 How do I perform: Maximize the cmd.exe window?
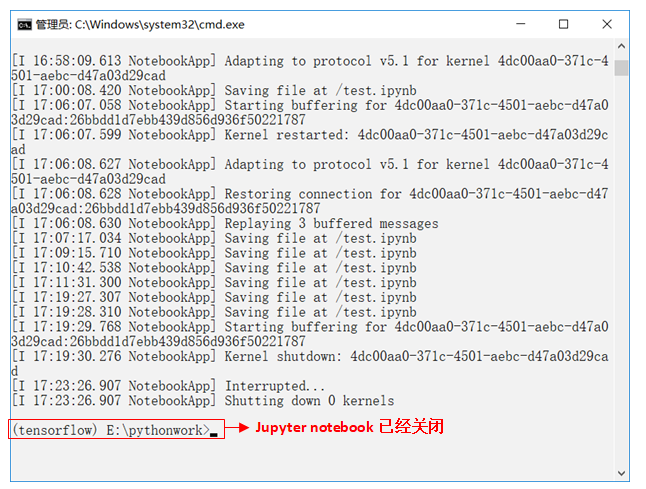click(x=564, y=24)
